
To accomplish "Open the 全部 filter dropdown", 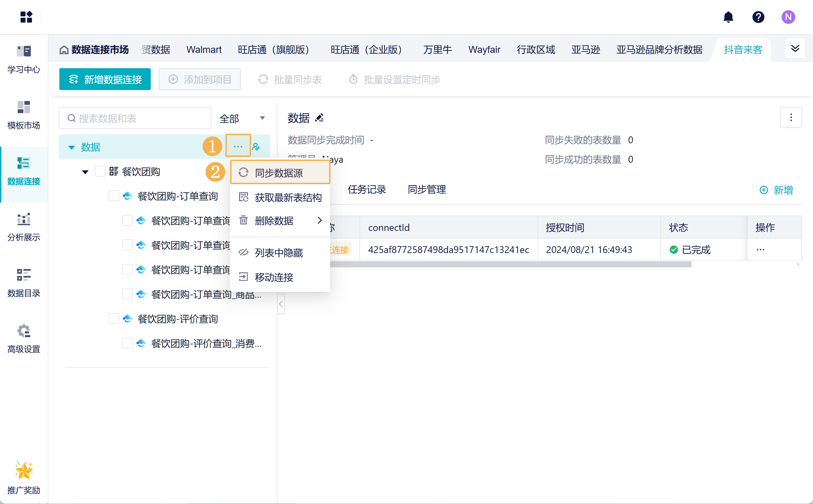I will click(x=242, y=118).
